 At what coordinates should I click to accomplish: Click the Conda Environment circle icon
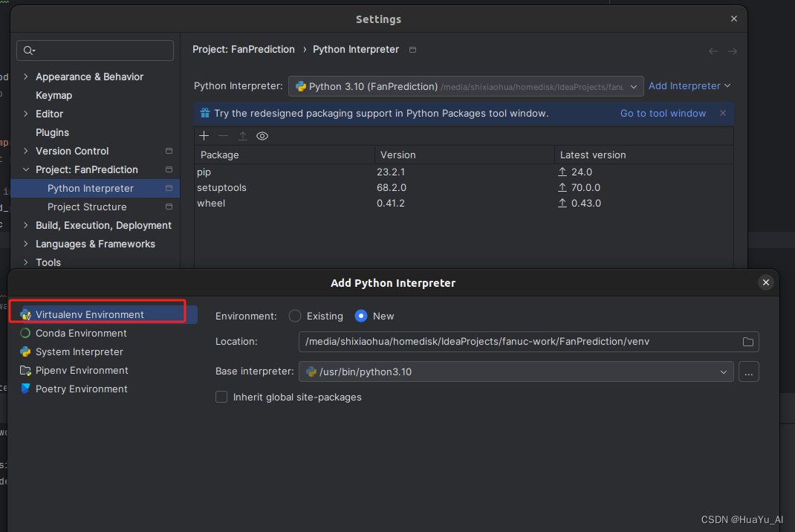click(x=25, y=333)
